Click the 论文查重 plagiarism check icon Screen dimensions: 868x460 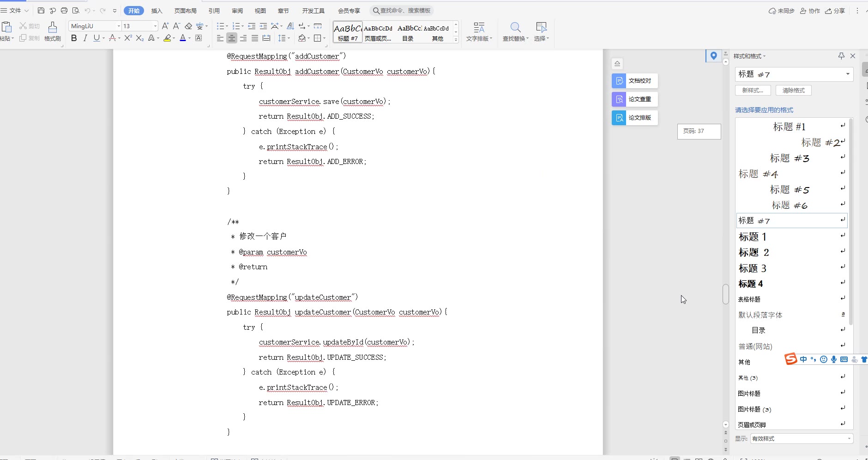[x=619, y=99]
